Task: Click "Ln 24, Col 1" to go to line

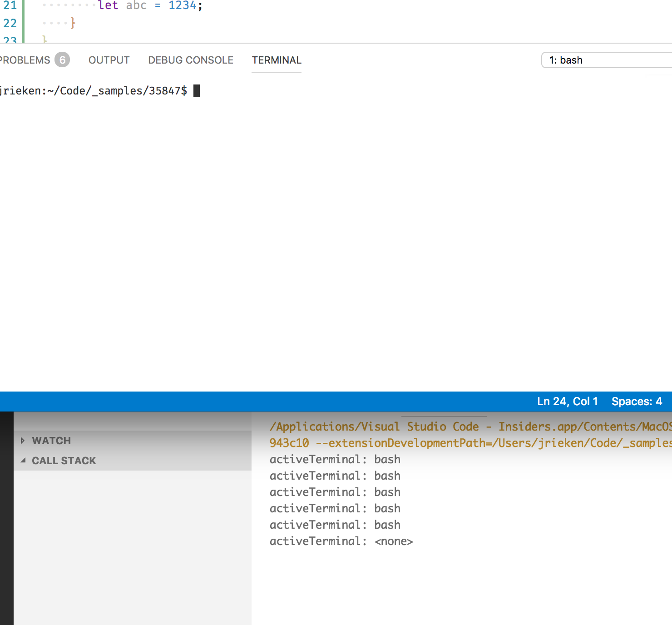Action: (x=567, y=402)
